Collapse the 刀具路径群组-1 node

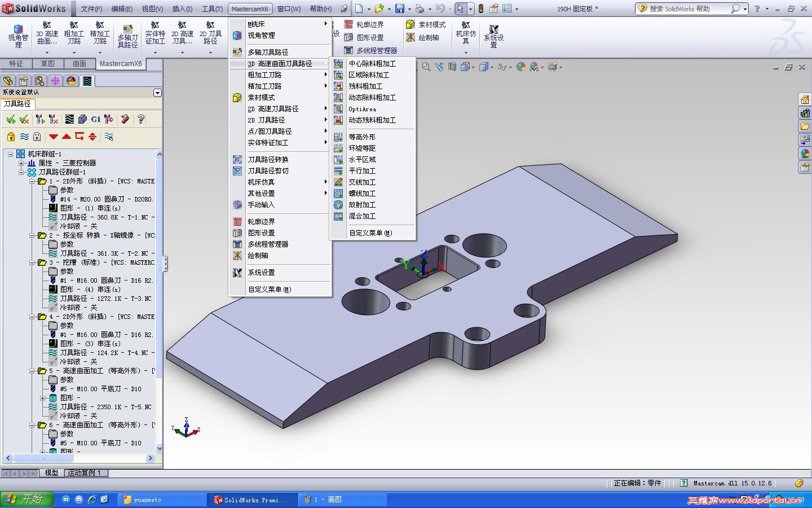[21, 172]
